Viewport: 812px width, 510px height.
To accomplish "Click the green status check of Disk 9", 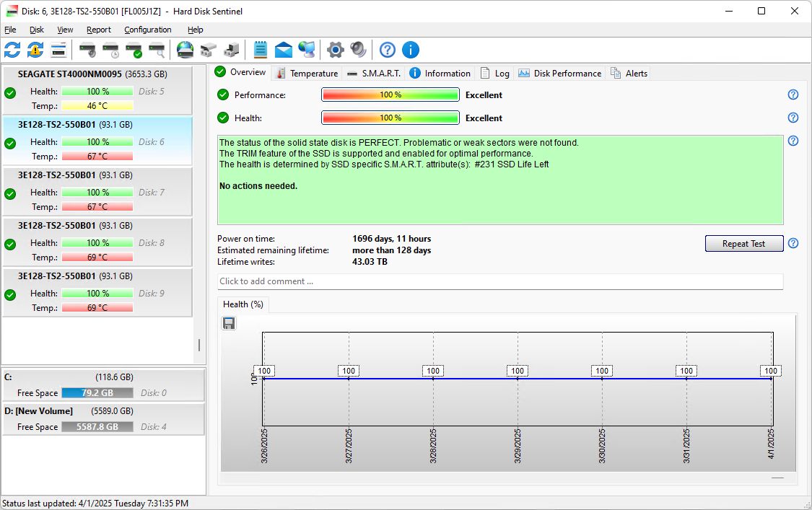I will [10, 295].
